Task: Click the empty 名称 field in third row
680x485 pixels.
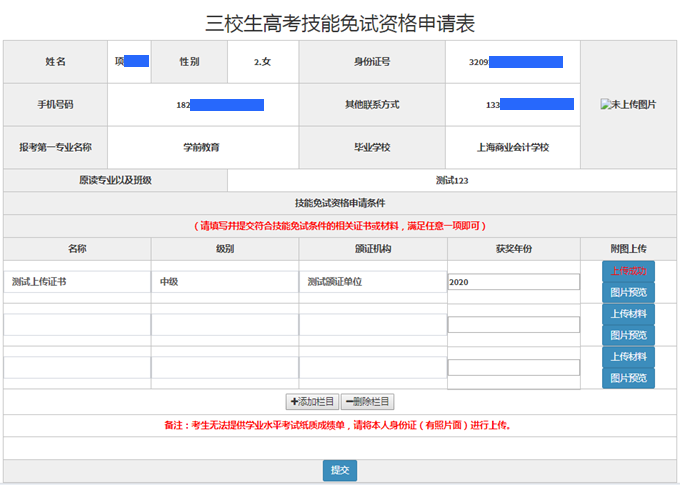Action: click(77, 368)
